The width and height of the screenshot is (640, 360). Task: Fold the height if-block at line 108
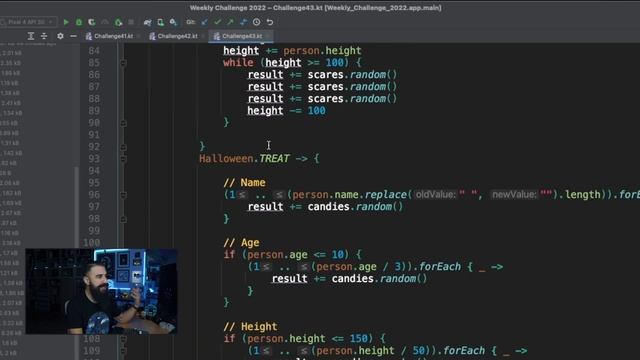123,339
